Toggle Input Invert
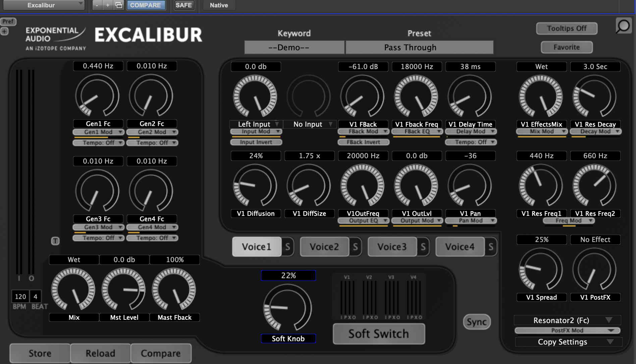This screenshot has width=636, height=364. pyautogui.click(x=256, y=142)
